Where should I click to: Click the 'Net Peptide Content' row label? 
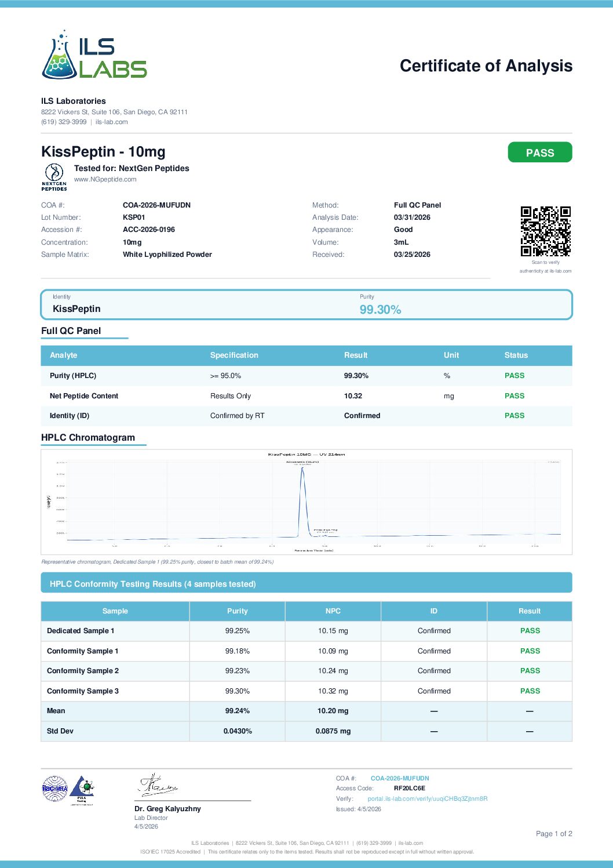84,396
